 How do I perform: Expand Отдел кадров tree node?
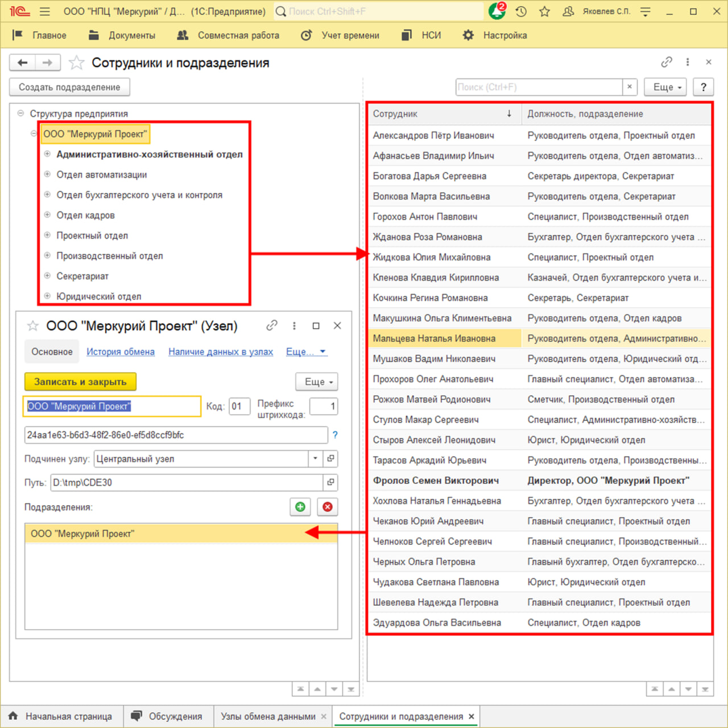(47, 215)
